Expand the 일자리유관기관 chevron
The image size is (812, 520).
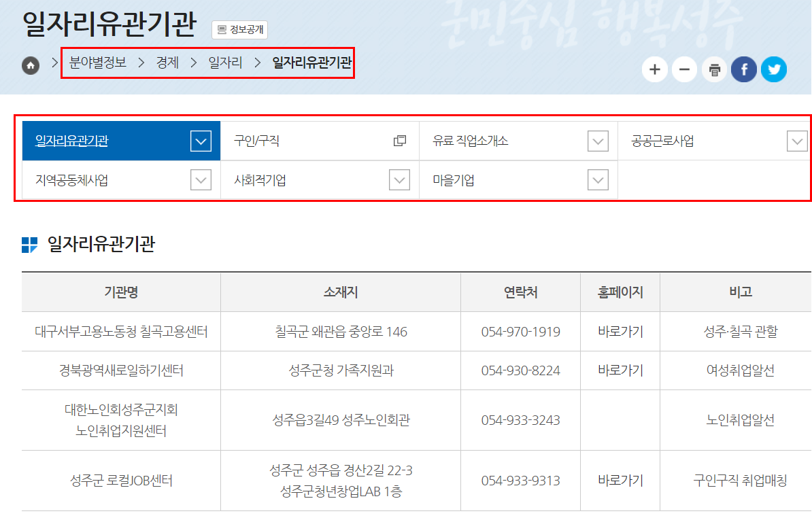(x=201, y=141)
